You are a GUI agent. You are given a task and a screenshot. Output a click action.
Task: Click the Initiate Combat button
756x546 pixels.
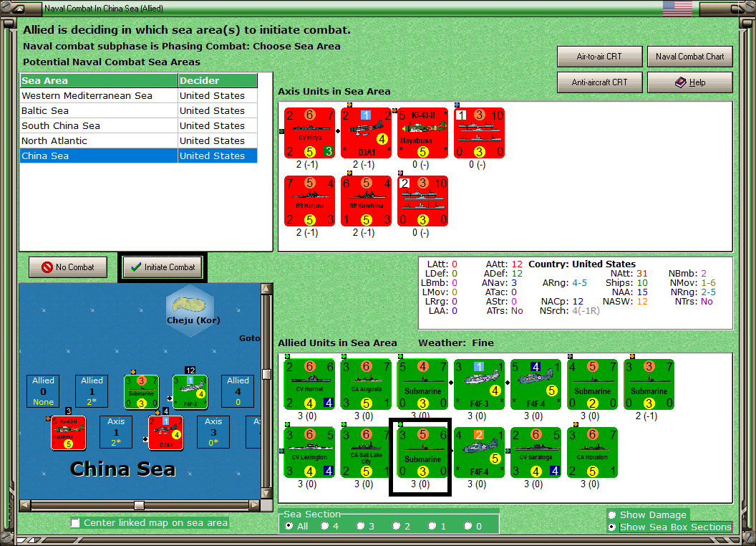click(163, 267)
